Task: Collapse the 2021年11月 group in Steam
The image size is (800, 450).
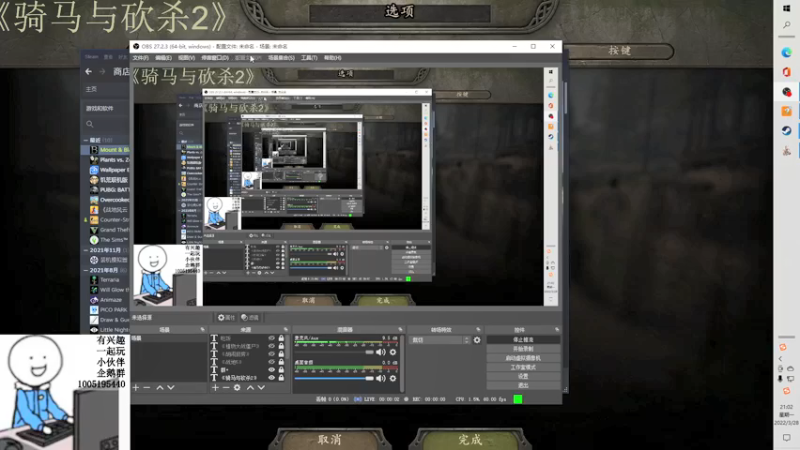Action: (x=86, y=250)
